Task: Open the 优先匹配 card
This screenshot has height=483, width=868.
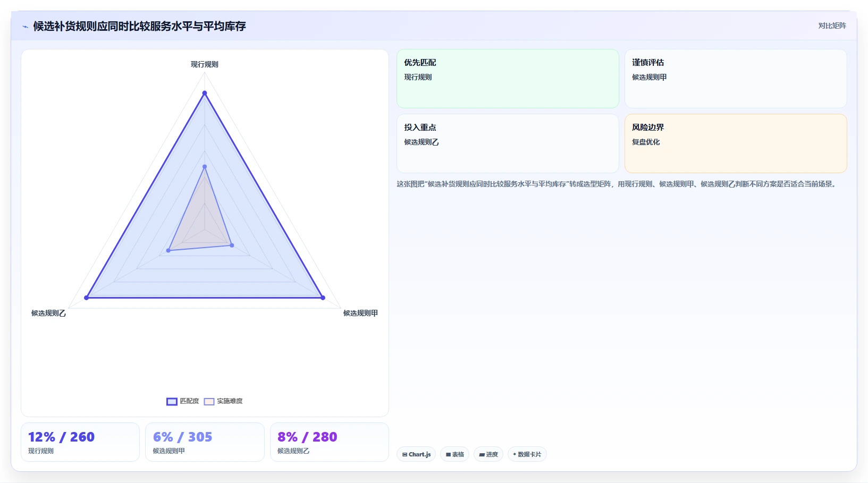Action: tap(508, 79)
